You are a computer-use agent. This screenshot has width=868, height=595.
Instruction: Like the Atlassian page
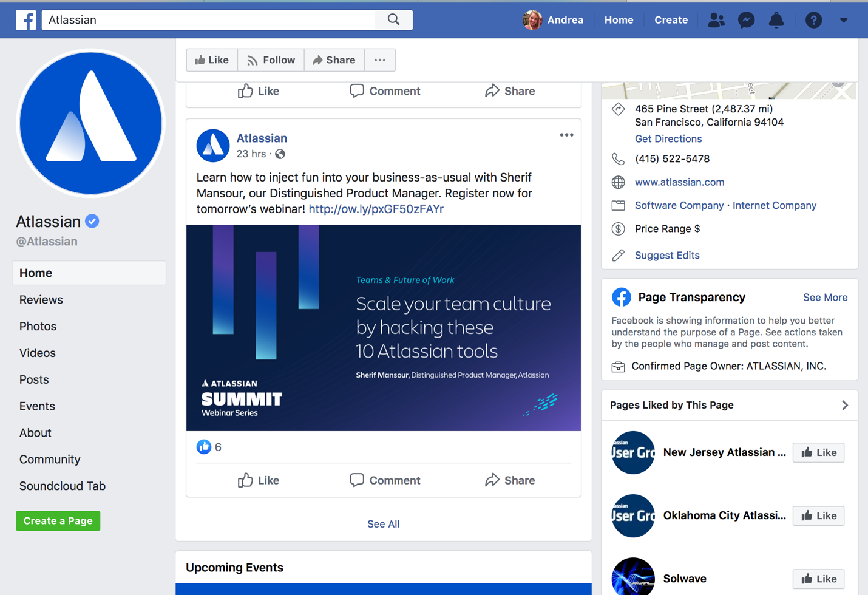212,60
